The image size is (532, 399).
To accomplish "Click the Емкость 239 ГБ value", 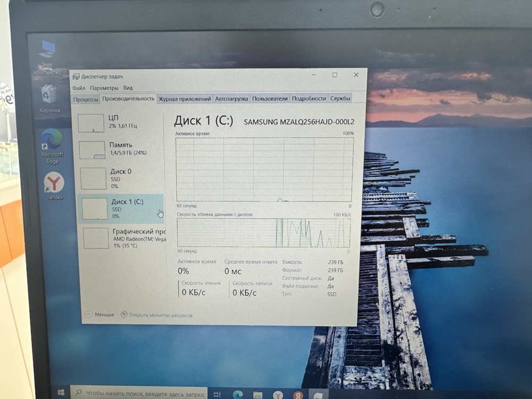I will click(336, 262).
